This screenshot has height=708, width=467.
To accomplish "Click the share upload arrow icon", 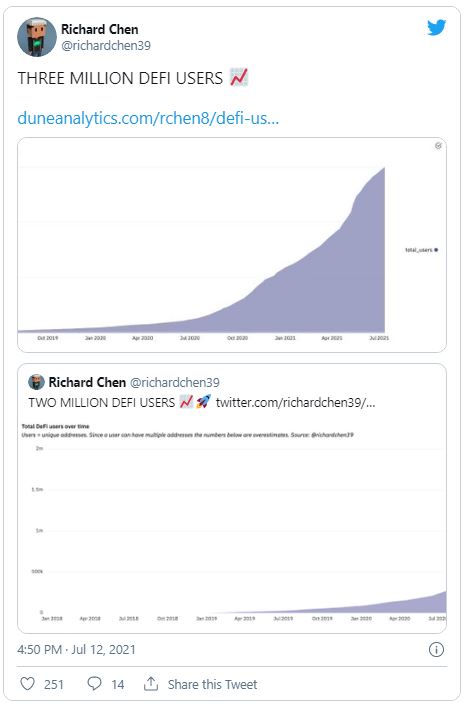I will tap(150, 684).
